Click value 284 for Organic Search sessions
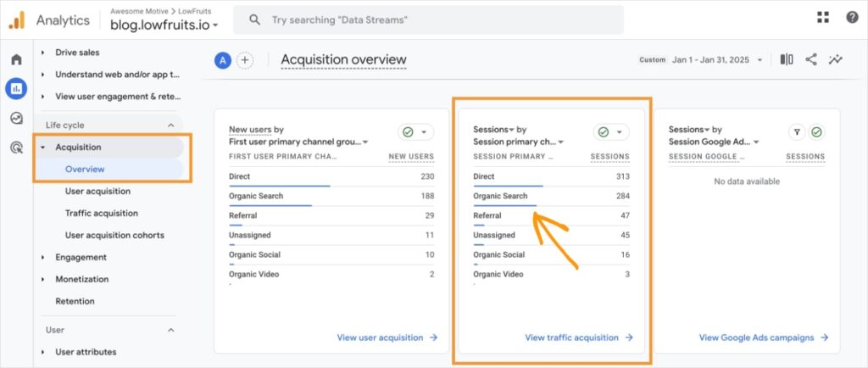The height and width of the screenshot is (368, 868). point(623,196)
